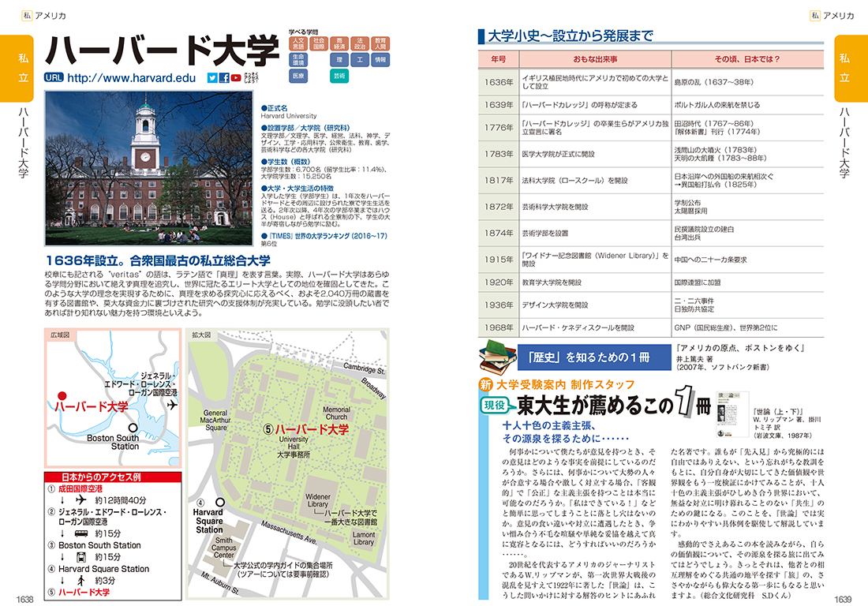
Task: Click the airplane icon next to 約12時間40分
Action: tap(82, 499)
